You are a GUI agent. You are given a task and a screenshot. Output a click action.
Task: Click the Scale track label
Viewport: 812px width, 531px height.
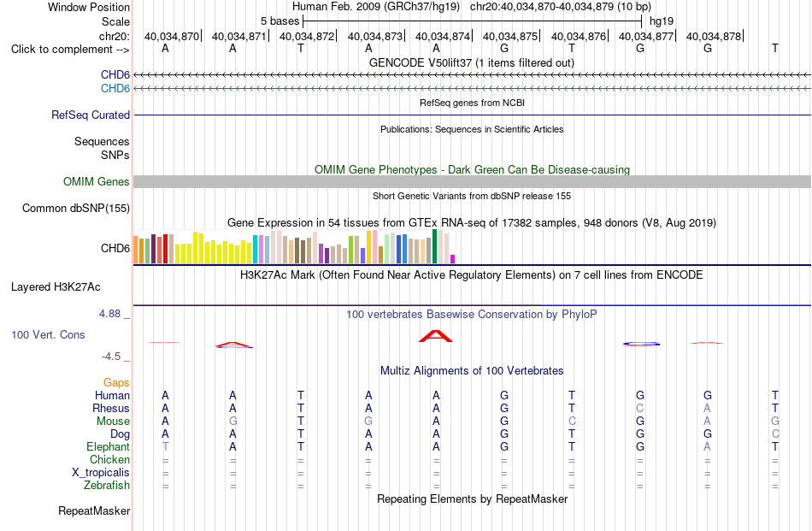tap(115, 21)
